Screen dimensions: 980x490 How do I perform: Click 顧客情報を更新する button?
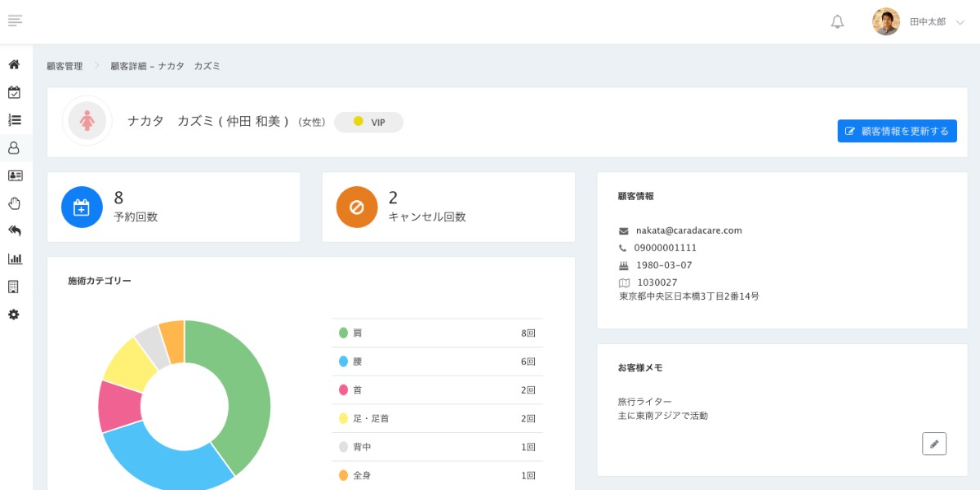click(897, 131)
